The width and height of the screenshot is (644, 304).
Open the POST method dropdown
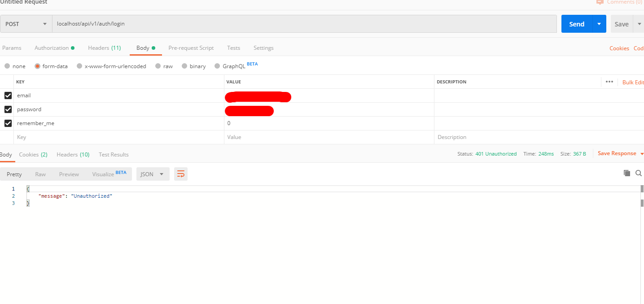click(x=26, y=24)
